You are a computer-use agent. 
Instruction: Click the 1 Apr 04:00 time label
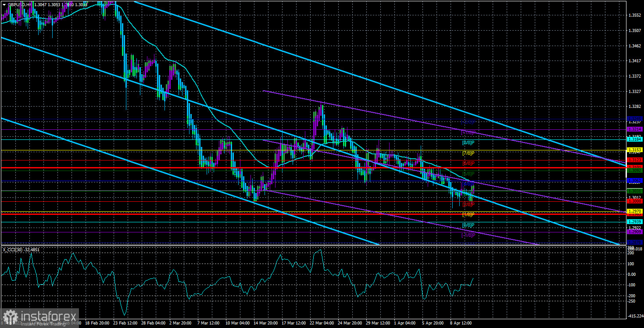[406, 323]
